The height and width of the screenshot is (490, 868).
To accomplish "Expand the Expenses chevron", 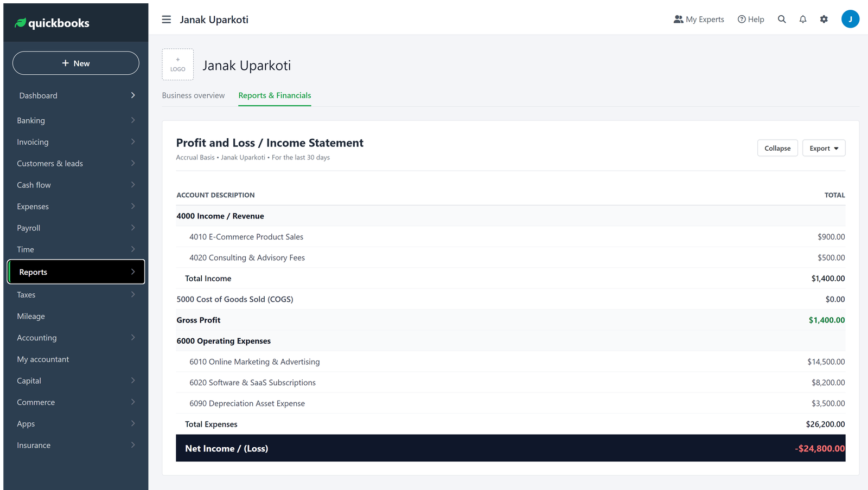I will 133,207.
